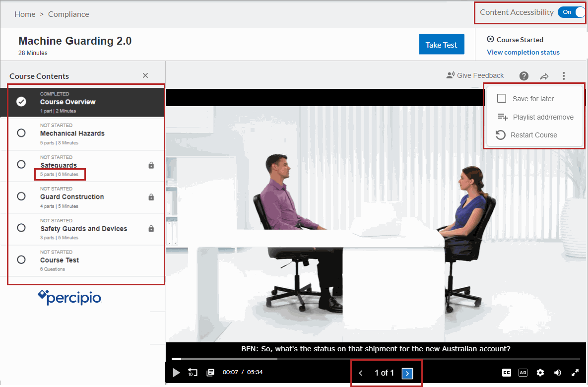Click the closed captions (CC) icon
588x387 pixels.
point(507,372)
